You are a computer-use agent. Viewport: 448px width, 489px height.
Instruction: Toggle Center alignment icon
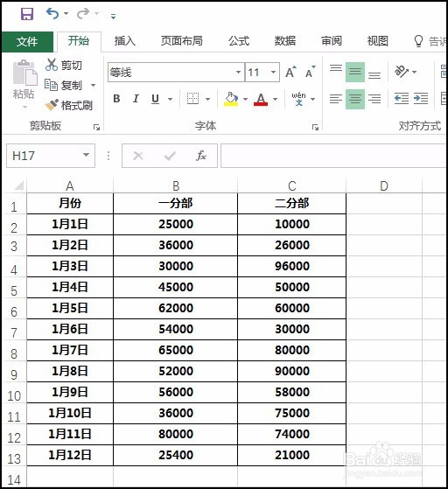tap(355, 99)
